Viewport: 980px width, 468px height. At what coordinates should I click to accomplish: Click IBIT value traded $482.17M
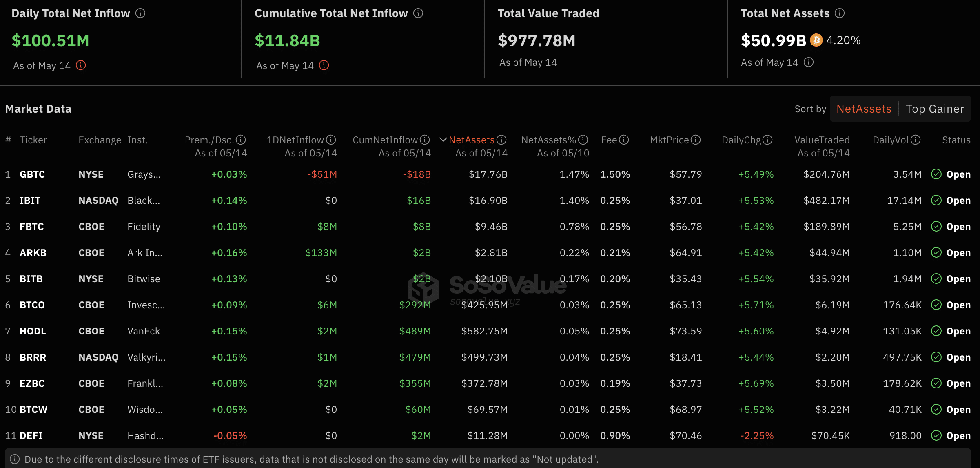(827, 201)
